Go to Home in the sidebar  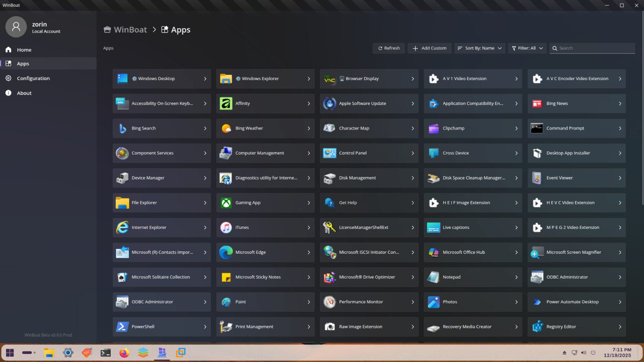[x=48, y=50]
